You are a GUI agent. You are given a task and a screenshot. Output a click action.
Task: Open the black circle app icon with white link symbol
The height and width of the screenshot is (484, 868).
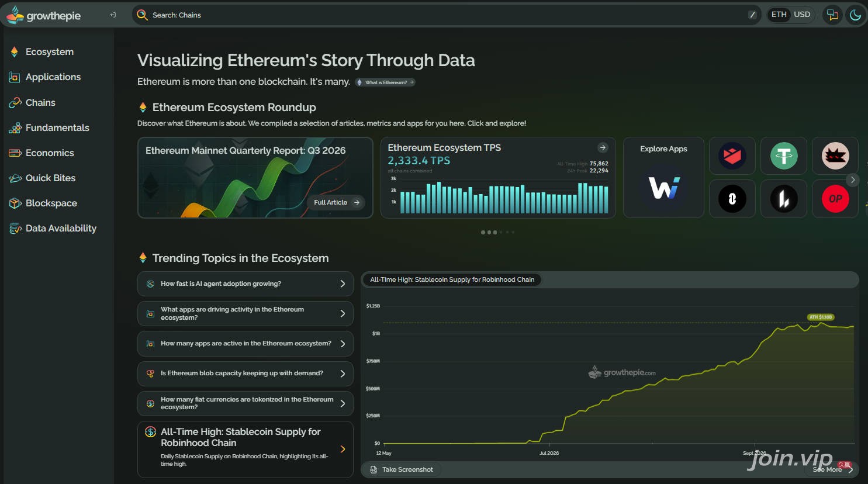click(x=732, y=199)
